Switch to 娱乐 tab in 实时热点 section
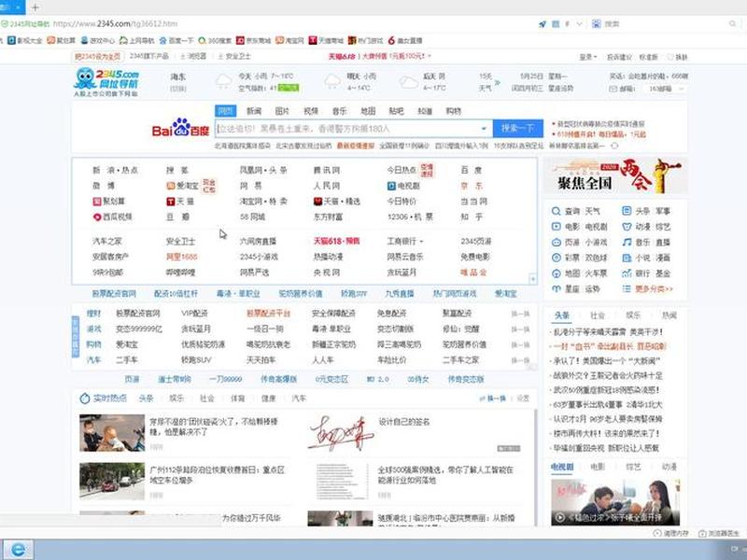 (176, 399)
